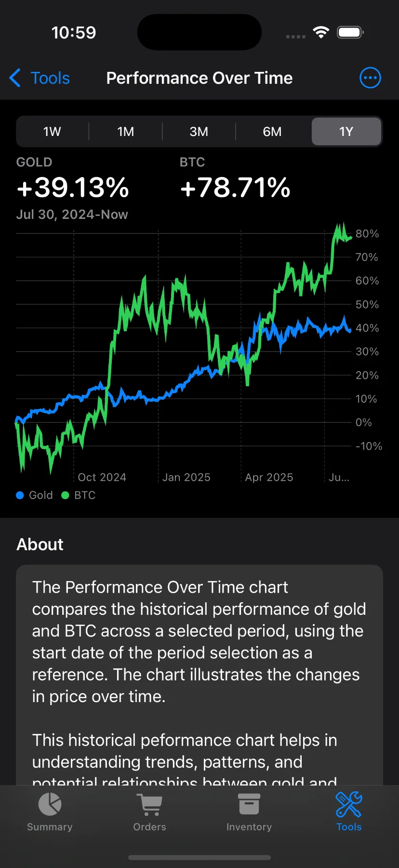Open the Summary pie chart tab
This screenshot has width=399, height=868.
click(x=50, y=812)
